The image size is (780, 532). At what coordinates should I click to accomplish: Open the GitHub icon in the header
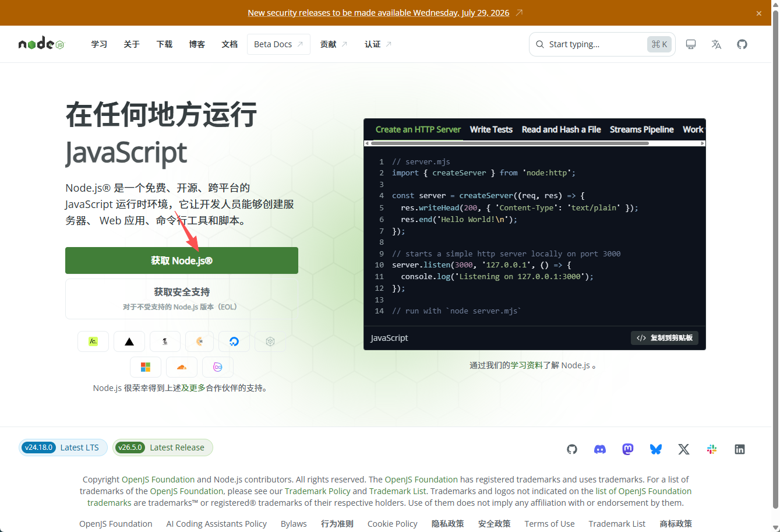(x=742, y=44)
